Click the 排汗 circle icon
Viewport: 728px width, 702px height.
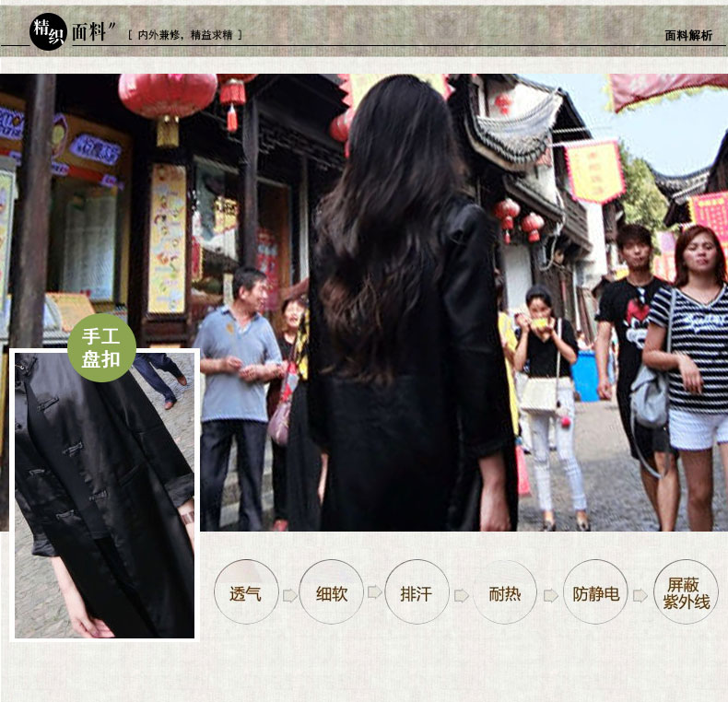tap(417, 592)
